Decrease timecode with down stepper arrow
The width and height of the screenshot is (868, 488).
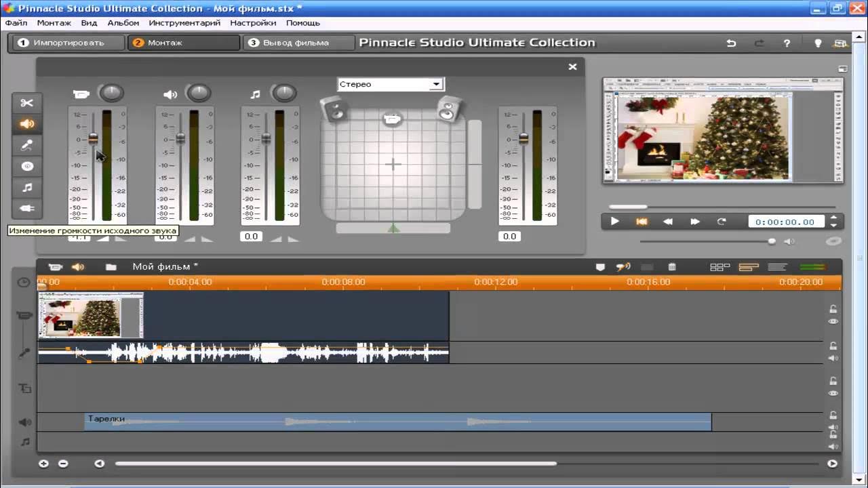pos(833,225)
